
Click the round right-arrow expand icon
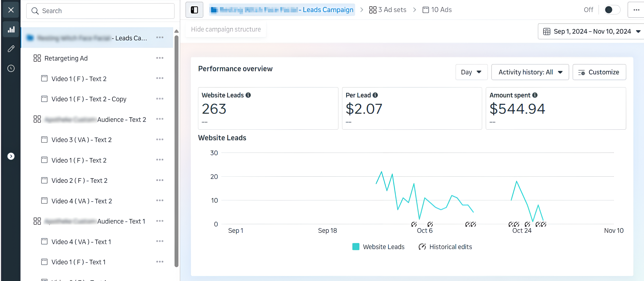[x=11, y=156]
